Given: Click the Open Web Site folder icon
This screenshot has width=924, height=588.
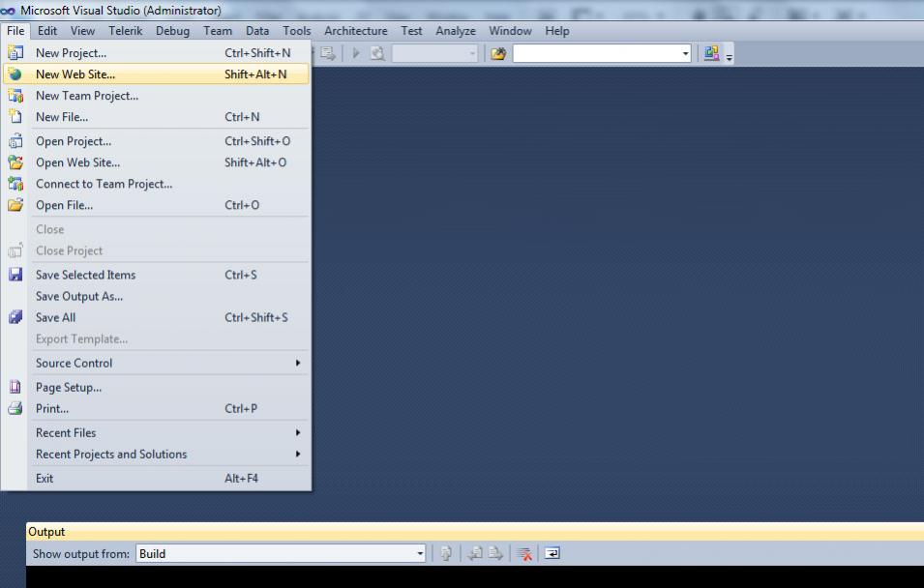Looking at the screenshot, I should click(15, 162).
